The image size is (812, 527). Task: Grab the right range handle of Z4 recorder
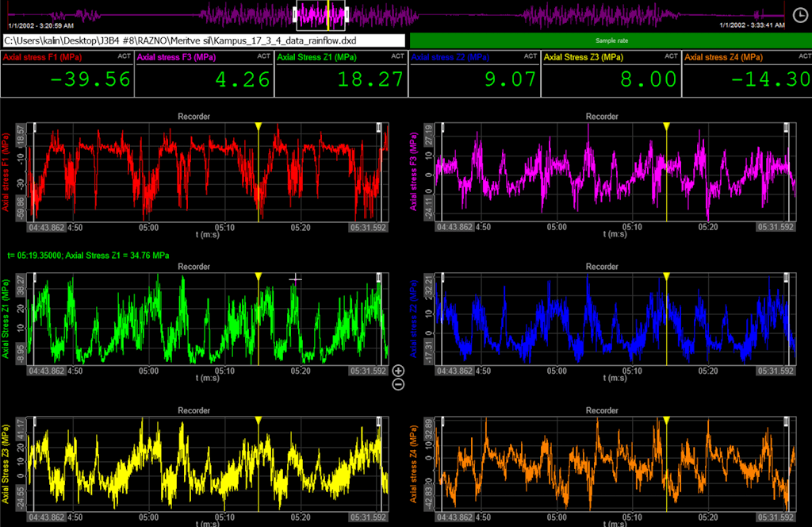pyautogui.click(x=787, y=421)
